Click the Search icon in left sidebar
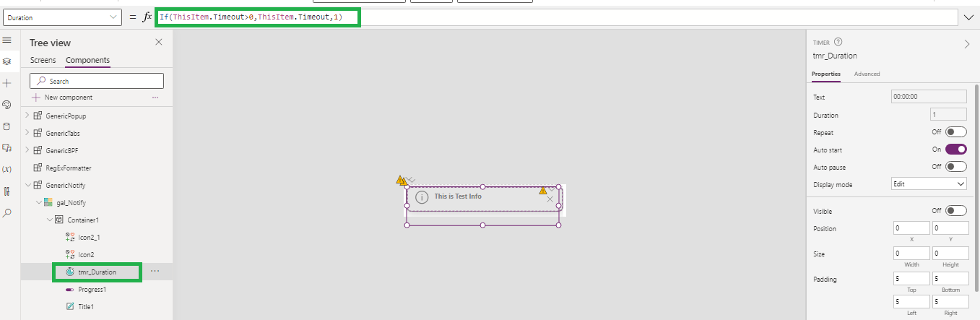 [7, 213]
